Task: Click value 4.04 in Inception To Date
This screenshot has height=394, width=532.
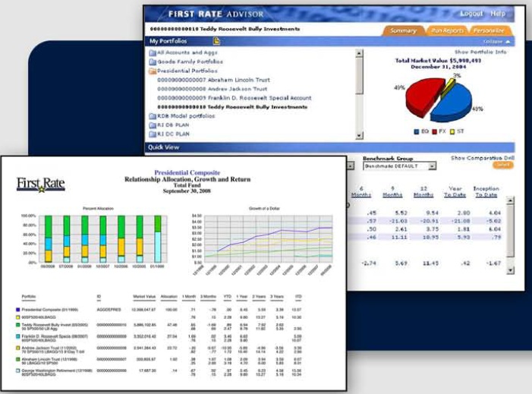Action: 495,213
